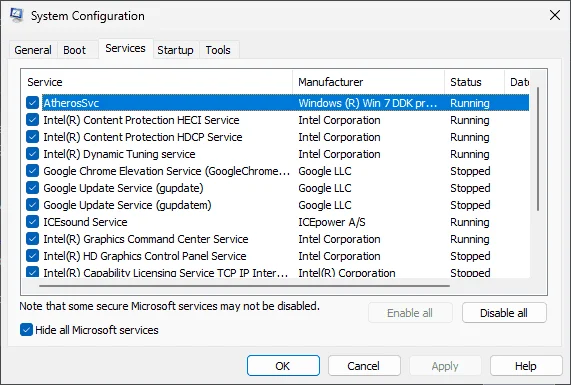The height and width of the screenshot is (385, 571).
Task: Click the Apply button
Action: 445,366
